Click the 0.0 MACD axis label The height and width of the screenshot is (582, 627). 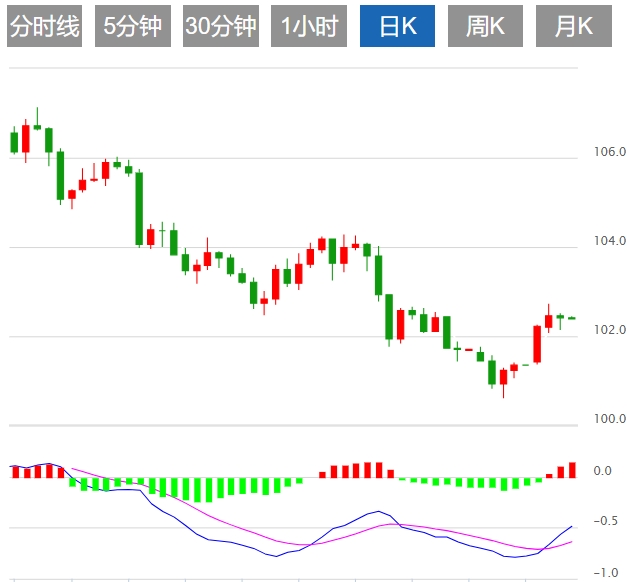(603, 471)
